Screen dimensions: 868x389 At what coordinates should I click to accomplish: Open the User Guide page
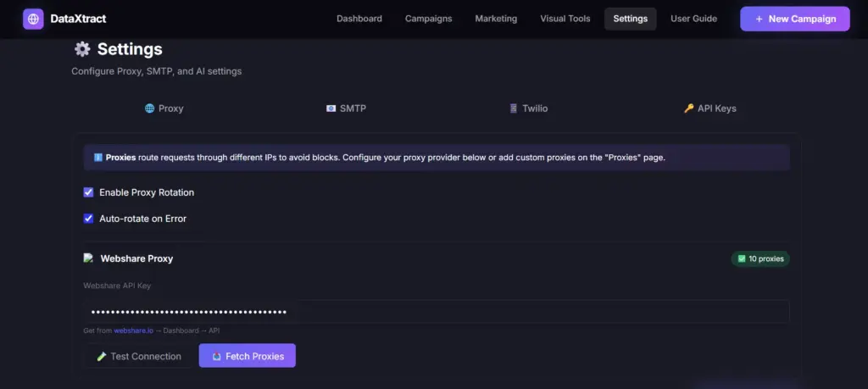point(693,19)
